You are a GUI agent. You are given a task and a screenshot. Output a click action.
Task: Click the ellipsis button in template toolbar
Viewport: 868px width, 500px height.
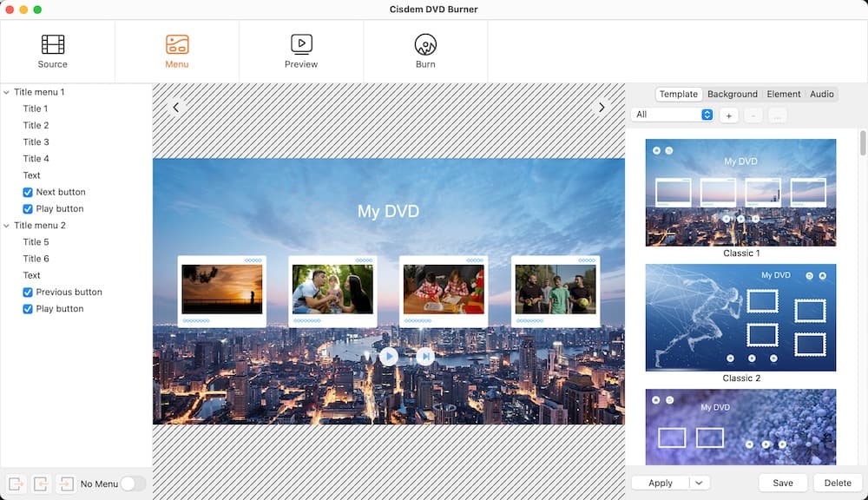click(777, 115)
